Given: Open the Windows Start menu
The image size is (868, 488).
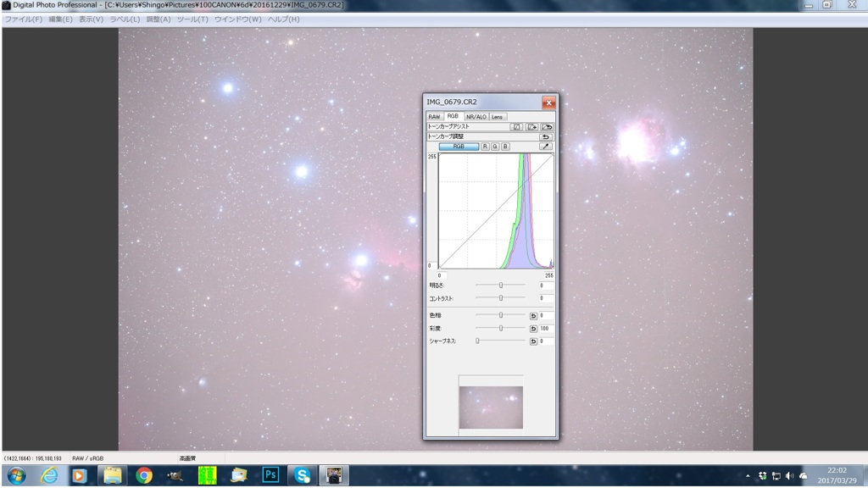Looking at the screenshot, I should coord(16,476).
